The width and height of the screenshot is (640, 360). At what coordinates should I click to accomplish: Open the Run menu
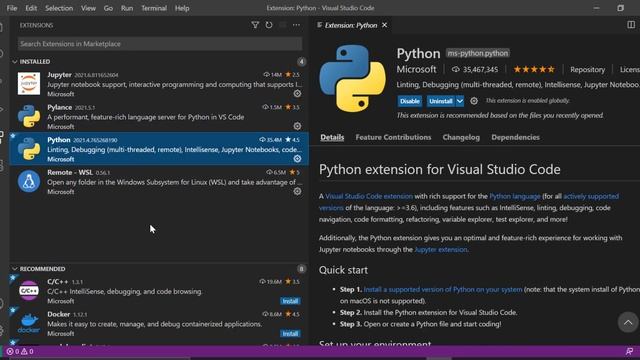[x=127, y=8]
